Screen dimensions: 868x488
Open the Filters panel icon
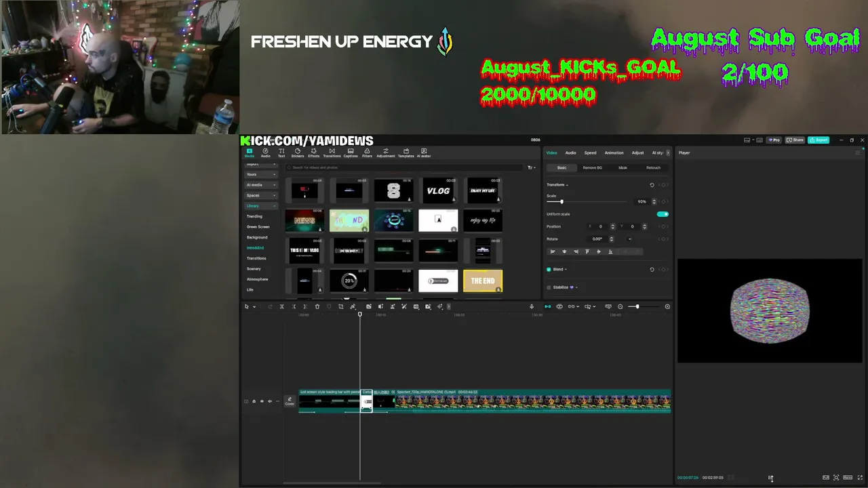point(367,152)
